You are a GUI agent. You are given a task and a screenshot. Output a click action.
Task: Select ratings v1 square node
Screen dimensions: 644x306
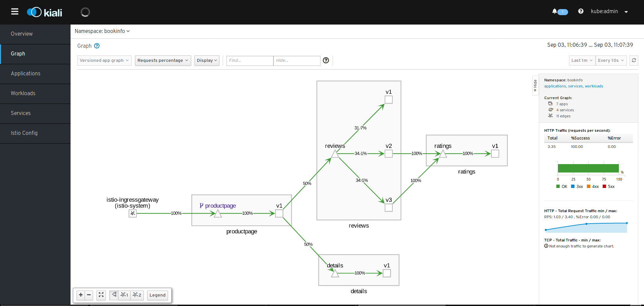(x=495, y=154)
